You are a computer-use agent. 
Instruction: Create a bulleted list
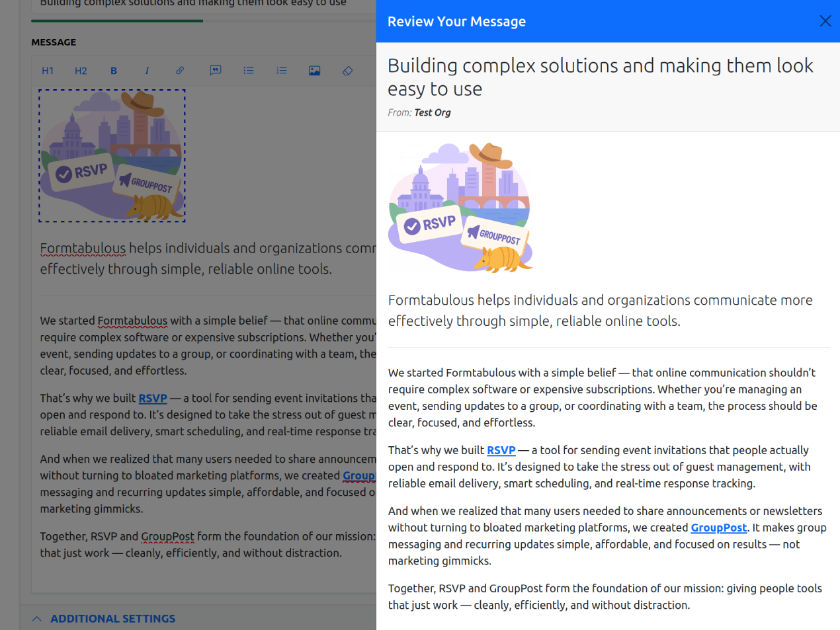(x=249, y=71)
